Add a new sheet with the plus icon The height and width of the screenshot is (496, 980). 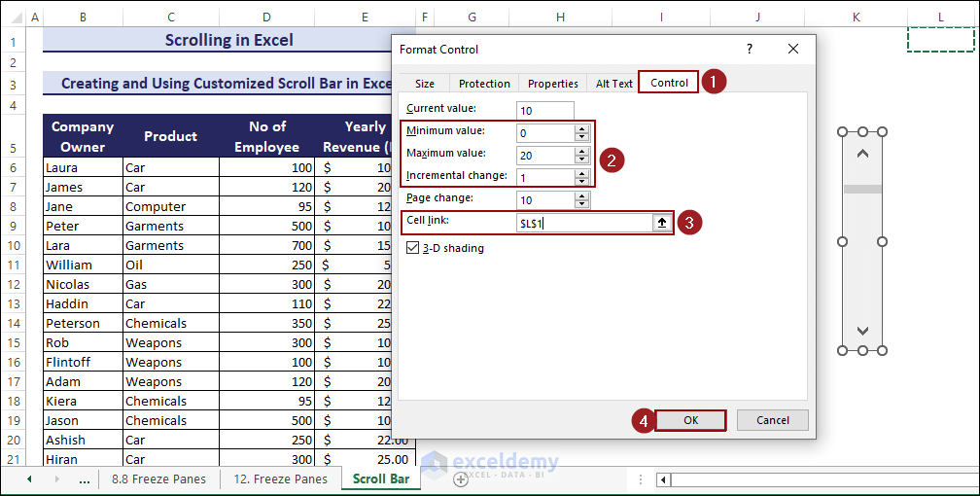click(x=461, y=479)
